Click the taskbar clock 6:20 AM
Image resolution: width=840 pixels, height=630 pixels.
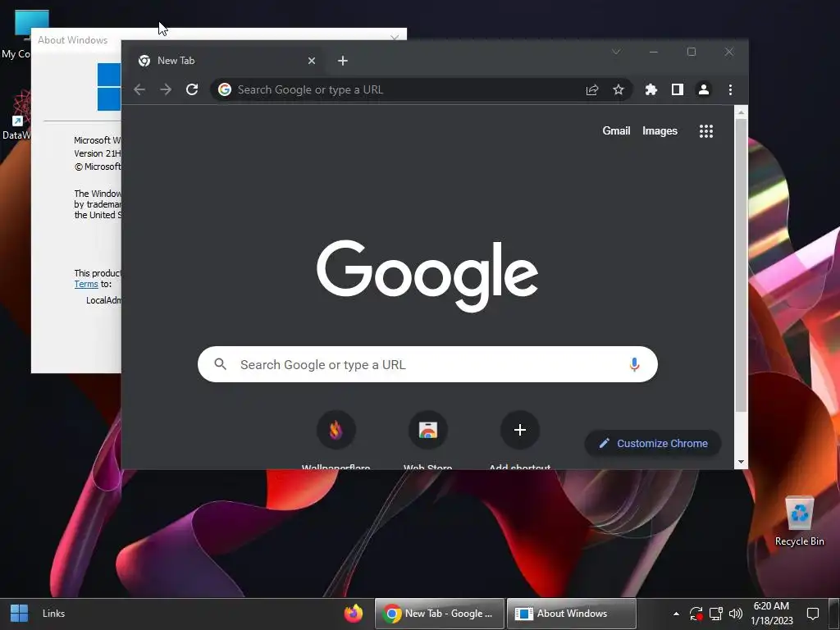coord(771,614)
